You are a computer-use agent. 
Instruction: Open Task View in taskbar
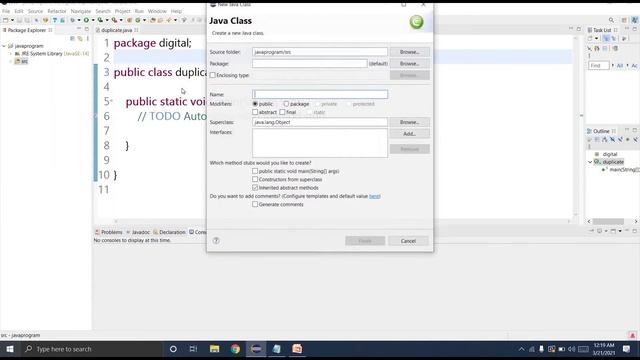pos(193,349)
